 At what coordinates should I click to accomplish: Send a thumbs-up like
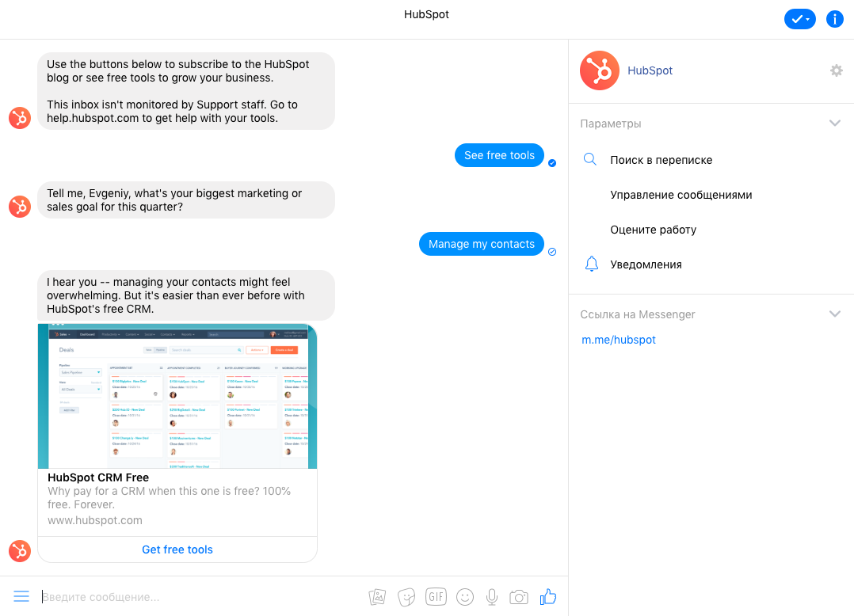(x=548, y=597)
